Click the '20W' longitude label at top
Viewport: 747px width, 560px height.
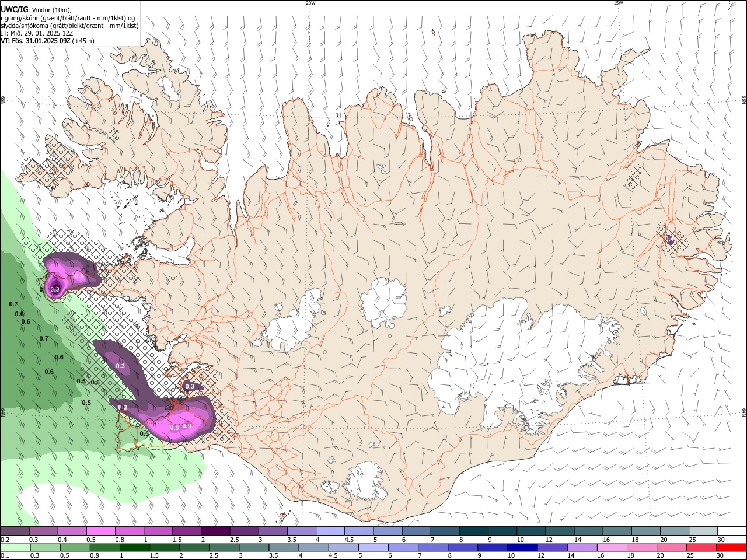310,3
